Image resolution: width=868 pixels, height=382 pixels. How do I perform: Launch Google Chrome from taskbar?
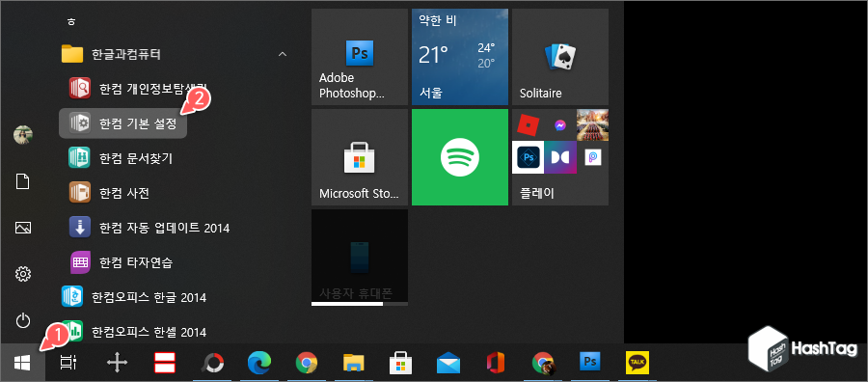pos(307,363)
